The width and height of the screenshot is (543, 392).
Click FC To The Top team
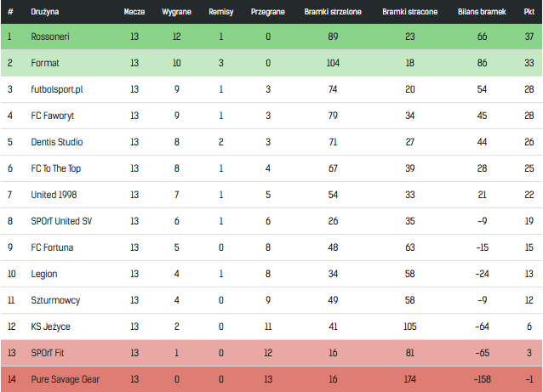pyautogui.click(x=57, y=168)
